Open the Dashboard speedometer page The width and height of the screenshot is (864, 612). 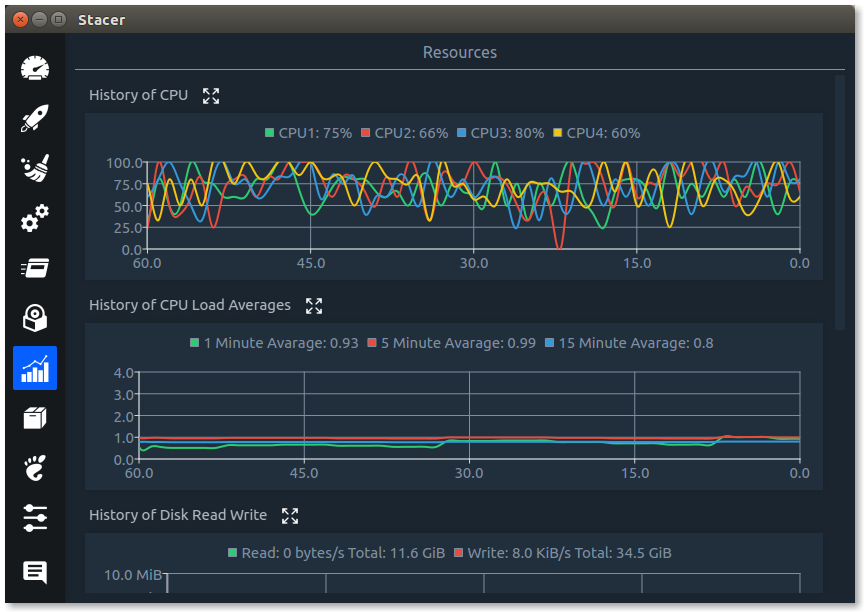[x=35, y=68]
